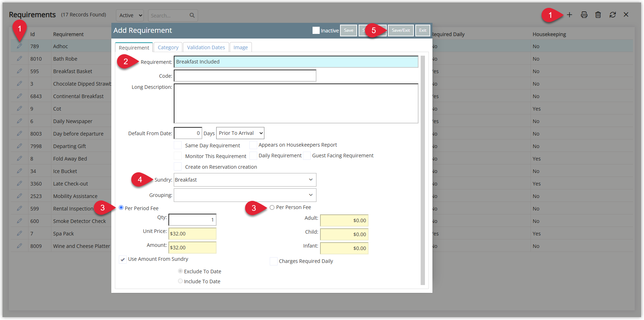The image size is (644, 320).
Task: Edit the Chocolate Dipped Strawberries row
Action: (19, 83)
